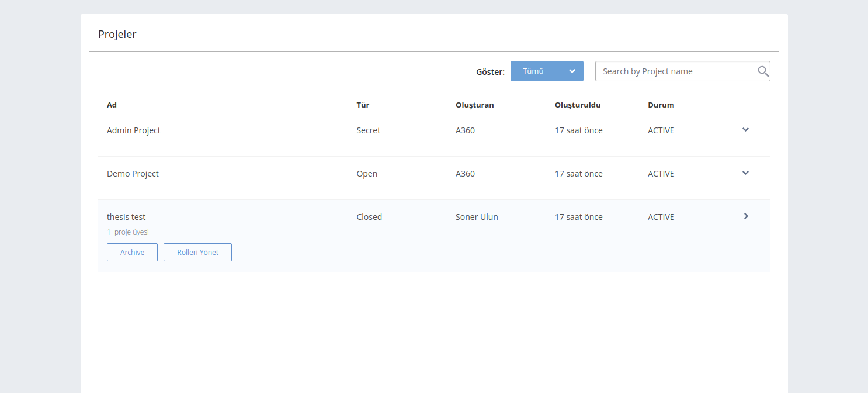This screenshot has width=868, height=393.
Task: Click the 1 proje üyesi member count
Action: (128, 232)
